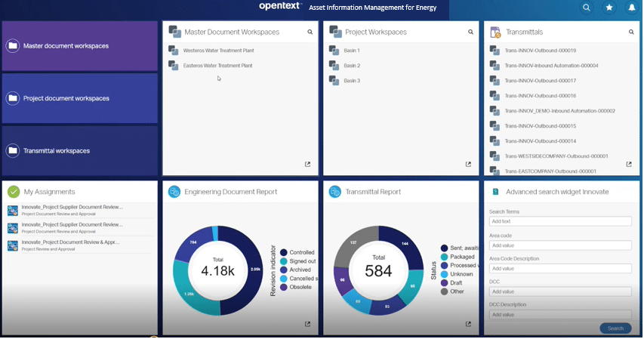
Task: Click Transmittal Report header icon
Action: 334,192
